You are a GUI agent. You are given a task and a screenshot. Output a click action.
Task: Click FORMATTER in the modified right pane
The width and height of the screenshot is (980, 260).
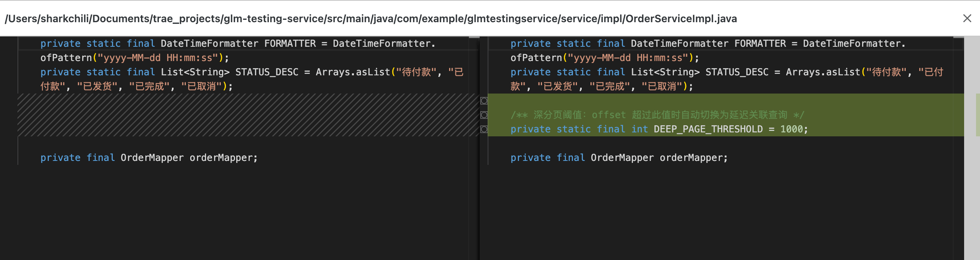[760, 44]
